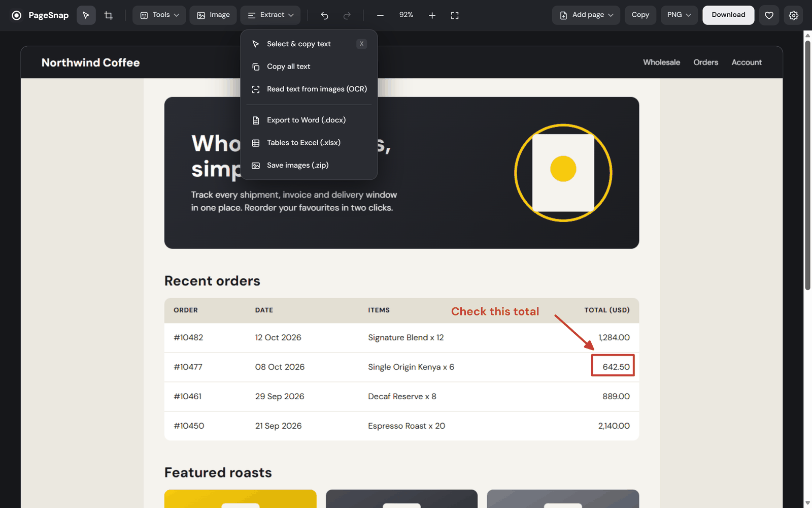The height and width of the screenshot is (508, 812).
Task: Open settings gear icon
Action: tap(794, 15)
